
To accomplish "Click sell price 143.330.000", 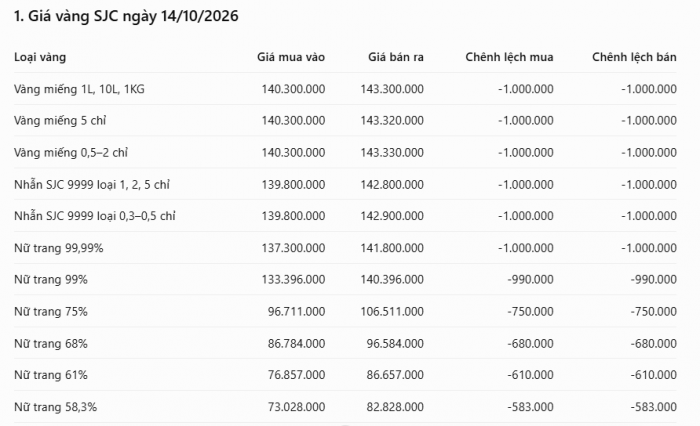I will [392, 153].
